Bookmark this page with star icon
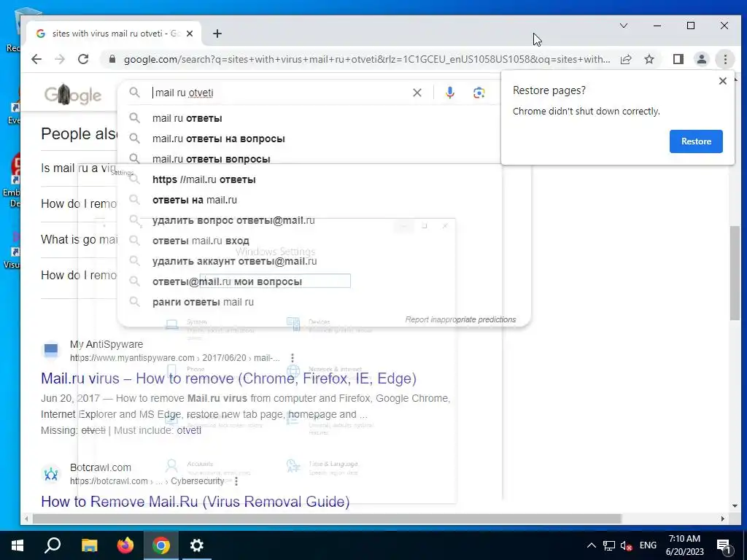The width and height of the screenshot is (747, 560). (x=649, y=59)
